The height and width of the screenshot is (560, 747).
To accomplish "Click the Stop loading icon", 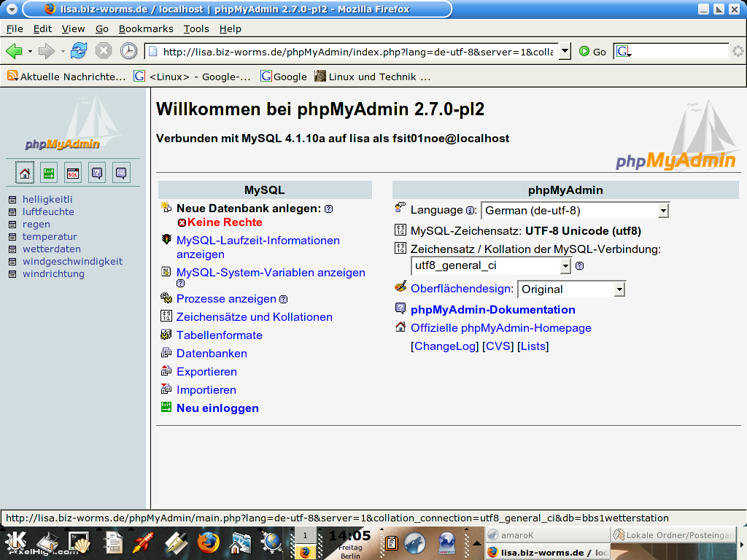I will point(104,51).
